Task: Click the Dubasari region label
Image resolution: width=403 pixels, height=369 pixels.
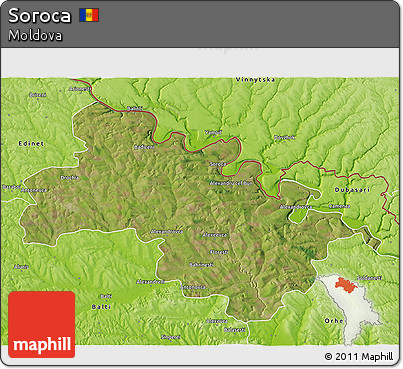Action: pyautogui.click(x=352, y=190)
